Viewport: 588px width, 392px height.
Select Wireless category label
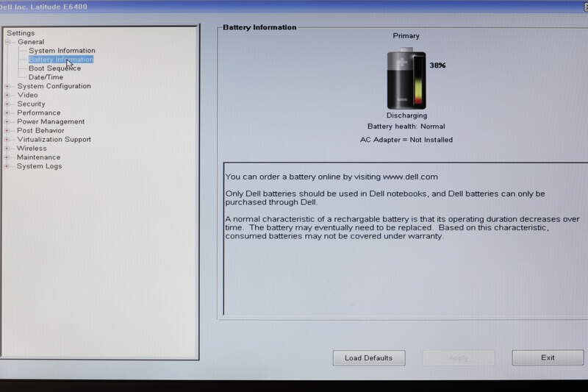click(32, 149)
